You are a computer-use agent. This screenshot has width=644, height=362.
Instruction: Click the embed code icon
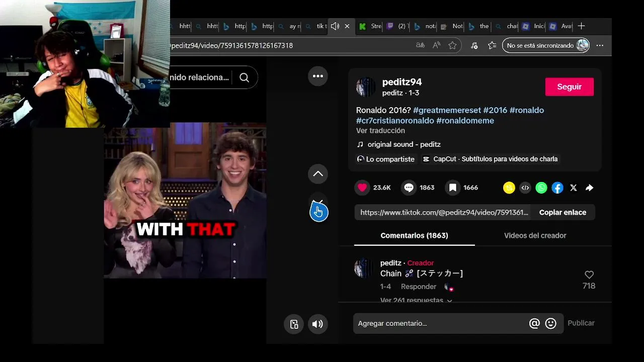click(x=525, y=188)
